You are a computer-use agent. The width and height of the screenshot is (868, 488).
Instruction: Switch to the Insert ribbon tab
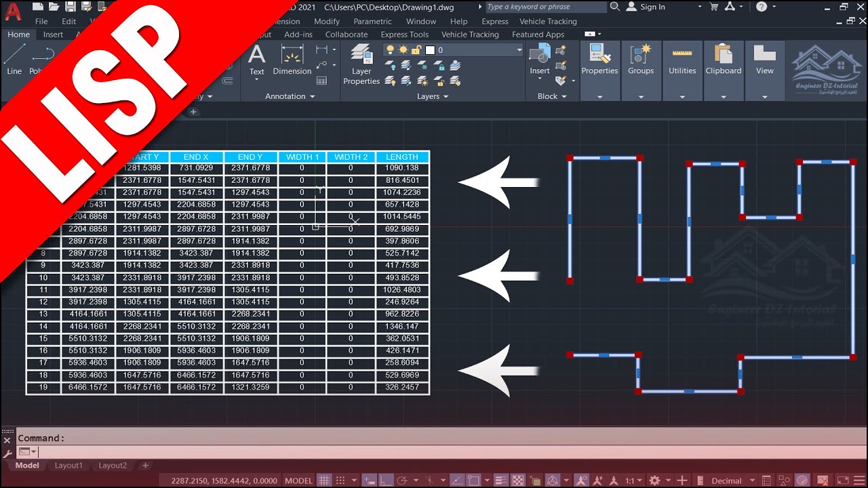53,35
